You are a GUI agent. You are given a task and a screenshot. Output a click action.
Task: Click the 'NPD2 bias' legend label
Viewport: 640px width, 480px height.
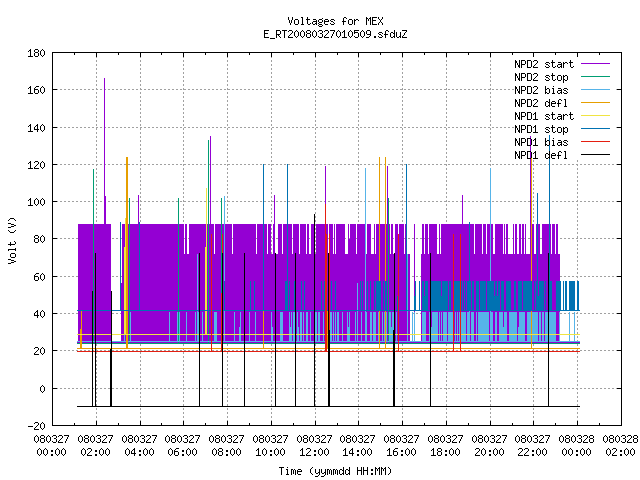tap(541, 90)
